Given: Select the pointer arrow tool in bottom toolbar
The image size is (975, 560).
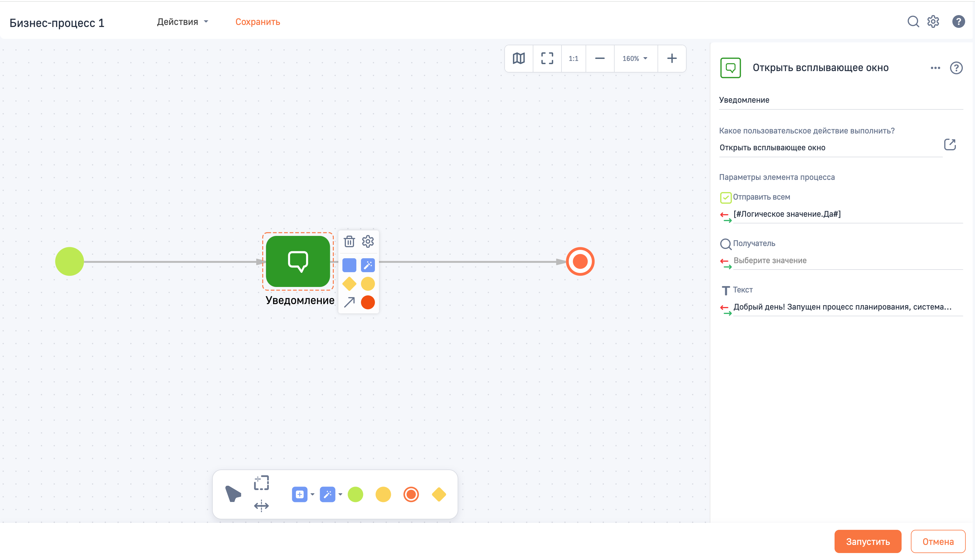Looking at the screenshot, I should (233, 494).
